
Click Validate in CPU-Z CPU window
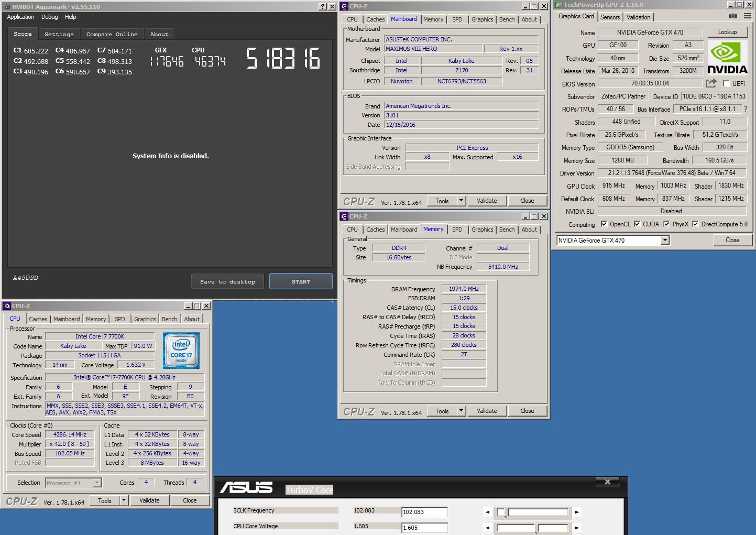(x=149, y=500)
